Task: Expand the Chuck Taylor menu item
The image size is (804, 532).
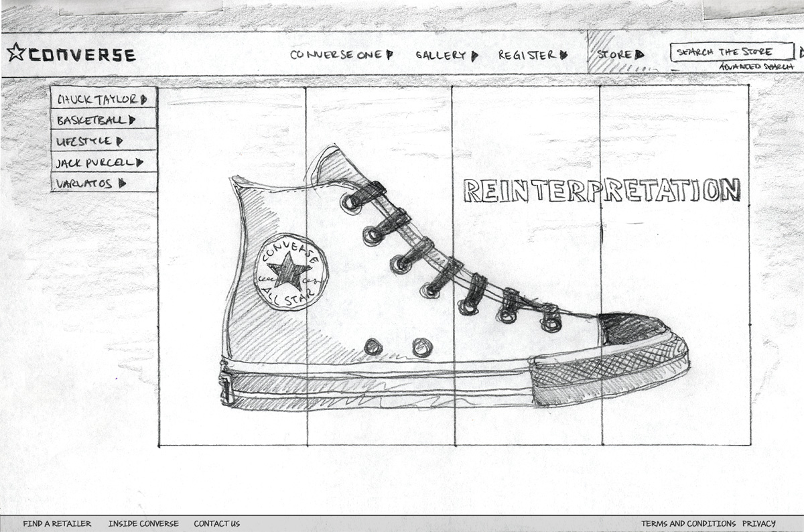Action: point(100,100)
